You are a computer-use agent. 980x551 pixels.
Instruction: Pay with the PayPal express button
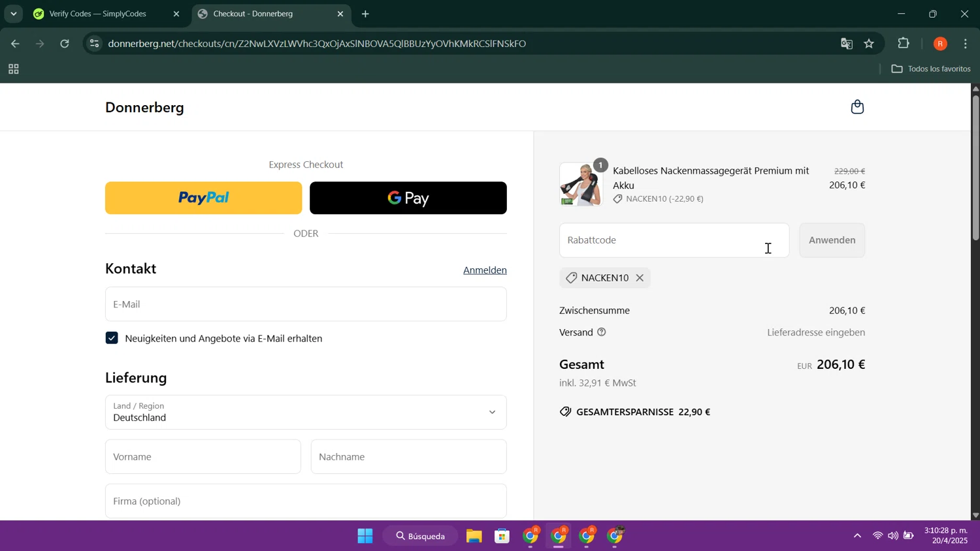[x=203, y=198]
